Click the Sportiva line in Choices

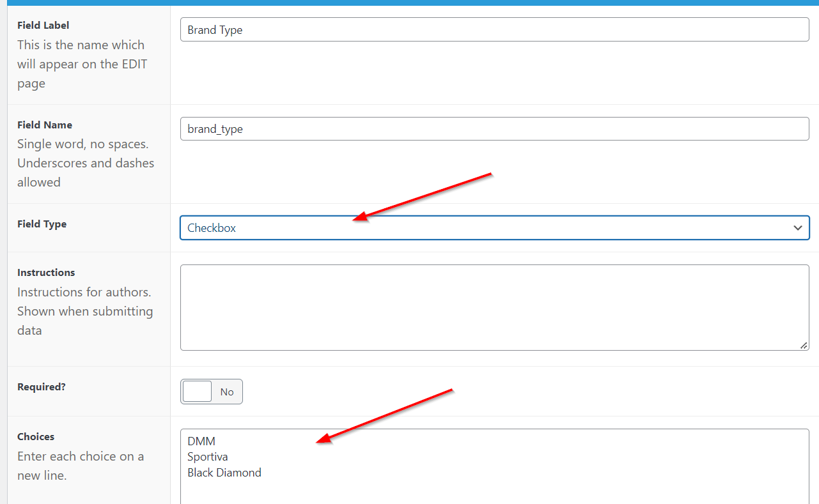coord(208,457)
